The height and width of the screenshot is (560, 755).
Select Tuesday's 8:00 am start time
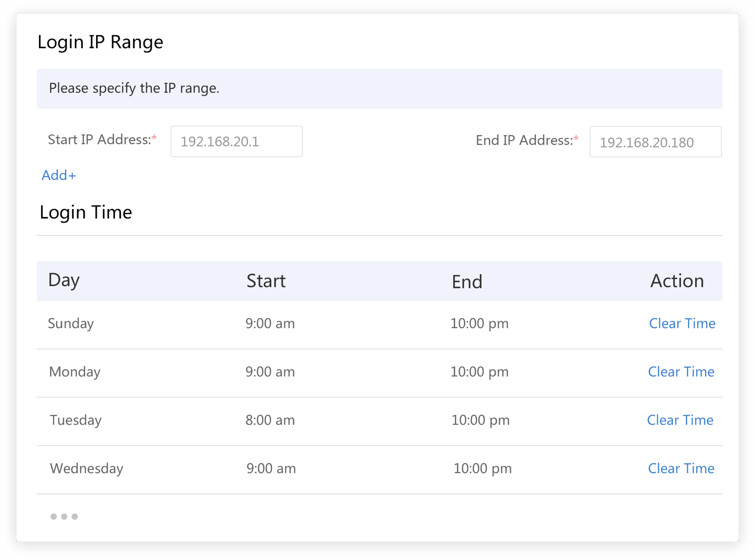270,420
